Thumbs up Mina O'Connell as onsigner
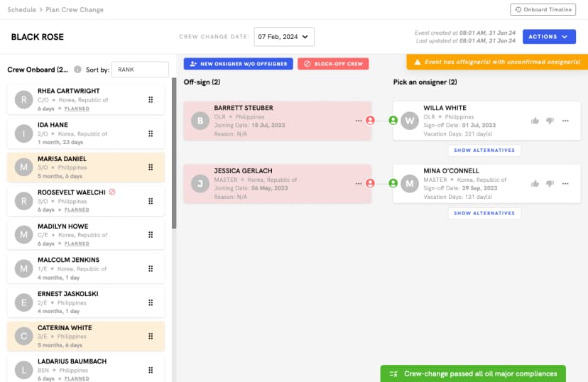The image size is (588, 382). pyautogui.click(x=535, y=183)
